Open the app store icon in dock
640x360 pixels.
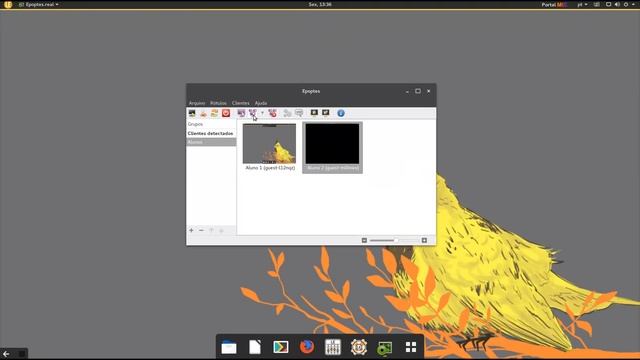coord(281,347)
